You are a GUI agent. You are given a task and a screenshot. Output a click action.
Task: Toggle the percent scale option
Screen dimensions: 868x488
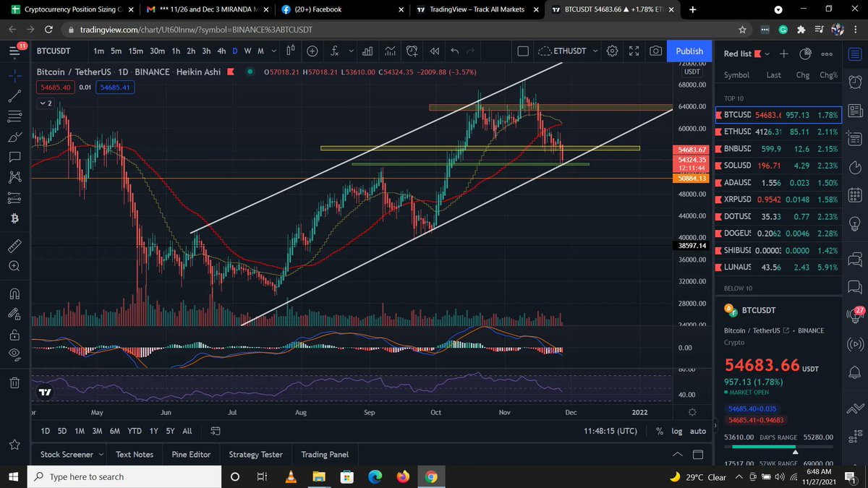click(x=660, y=431)
